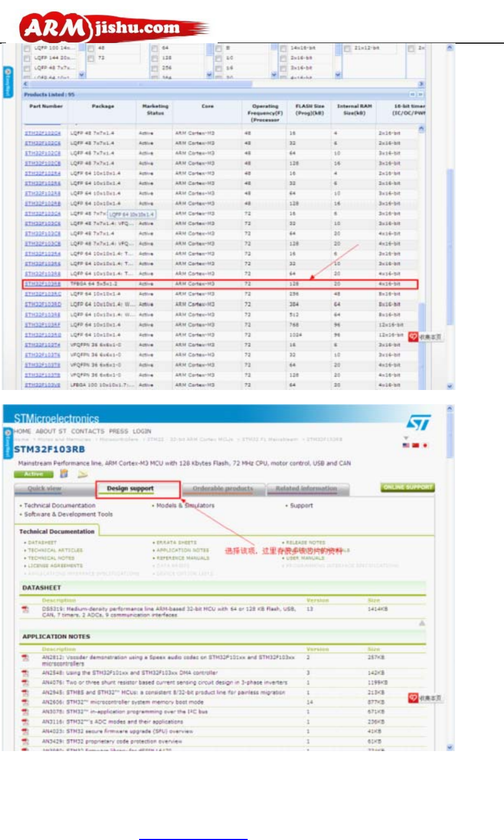Screen dimensions: 504x840
Task: Open language dropdown arrow above the flags
Action: coord(406,438)
